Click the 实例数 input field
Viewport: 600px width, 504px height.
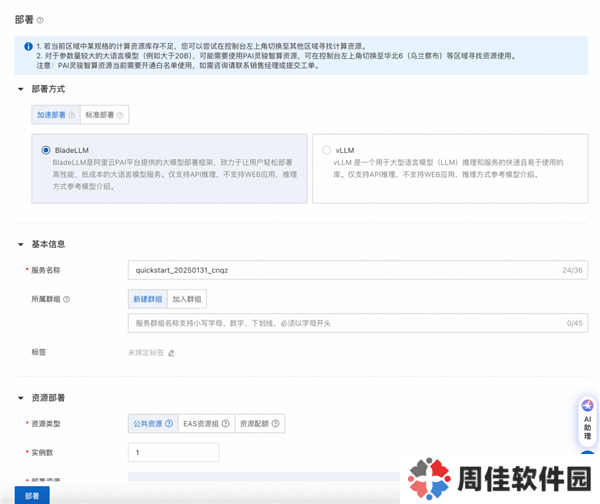[174, 452]
